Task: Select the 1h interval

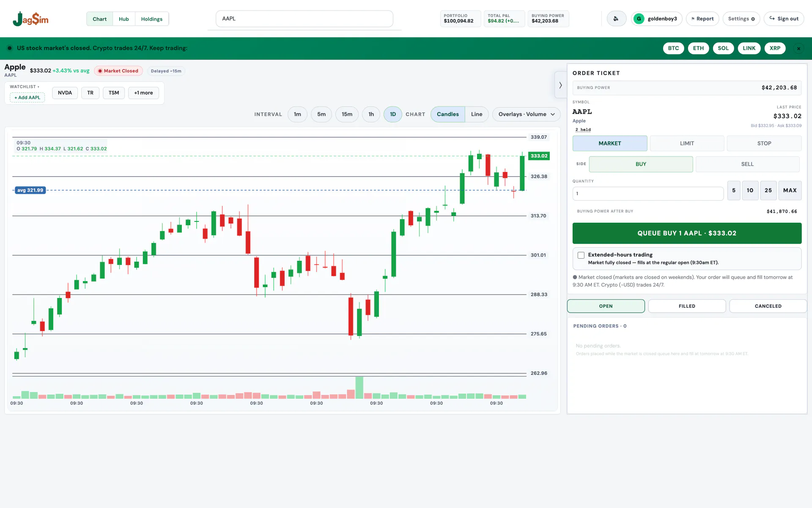Action: click(x=371, y=114)
